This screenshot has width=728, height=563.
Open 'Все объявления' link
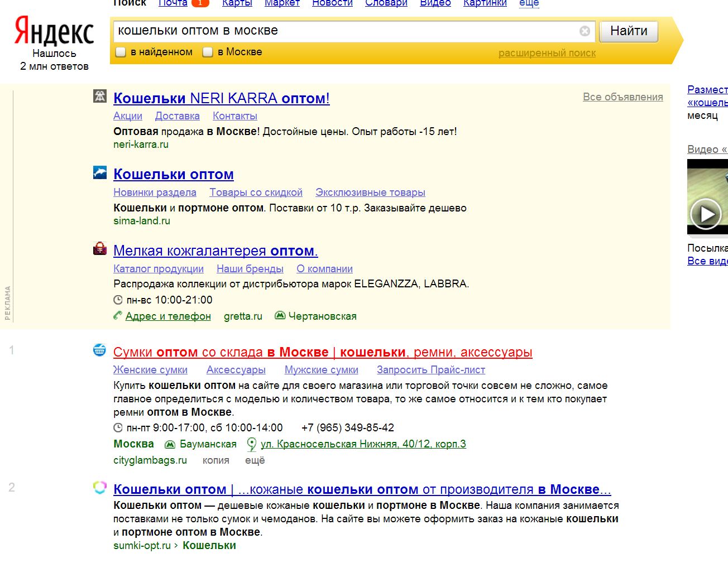623,97
